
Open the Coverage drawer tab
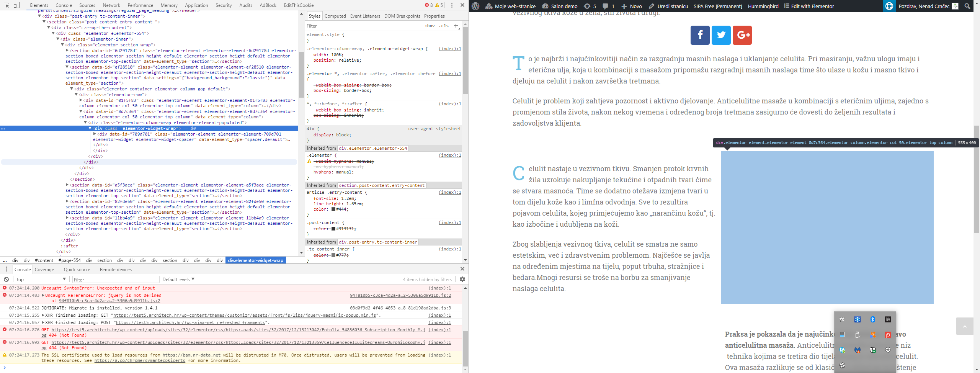click(x=44, y=269)
